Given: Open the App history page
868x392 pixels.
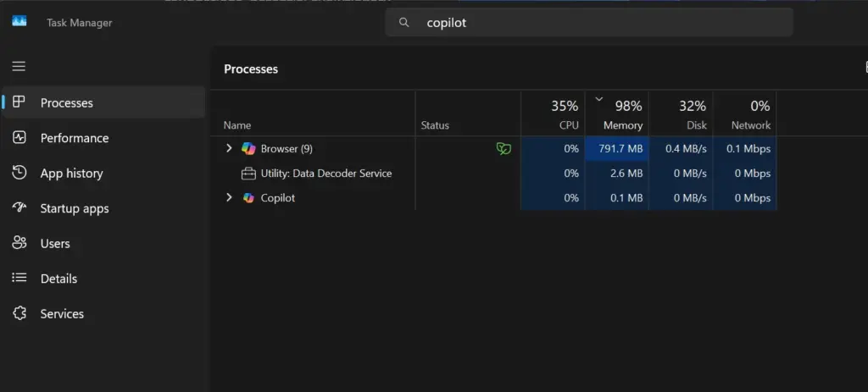Looking at the screenshot, I should point(71,173).
